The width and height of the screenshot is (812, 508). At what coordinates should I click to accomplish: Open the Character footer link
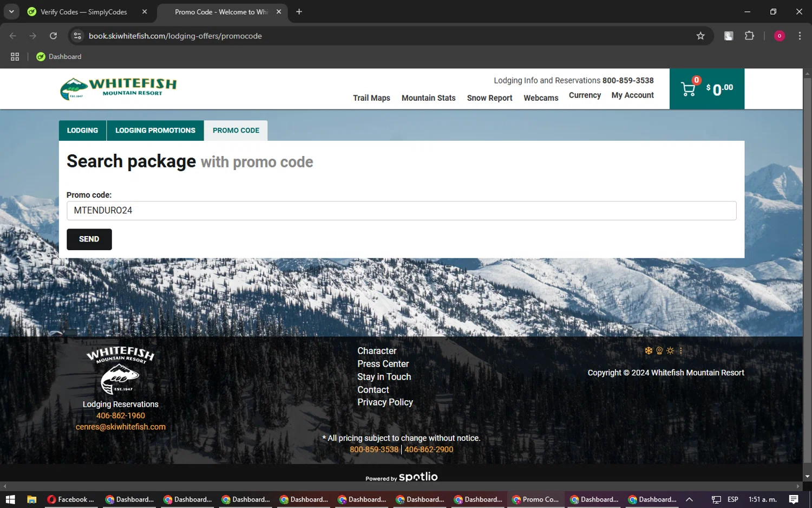coord(377,351)
